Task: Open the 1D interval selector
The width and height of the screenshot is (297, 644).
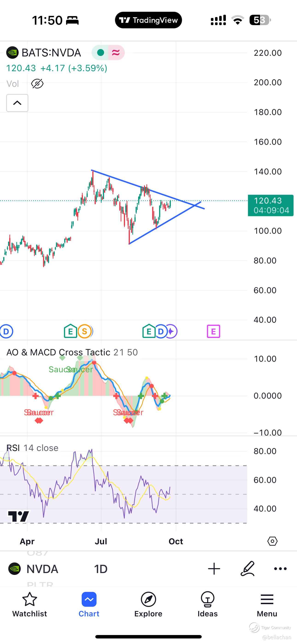Action: [101, 569]
